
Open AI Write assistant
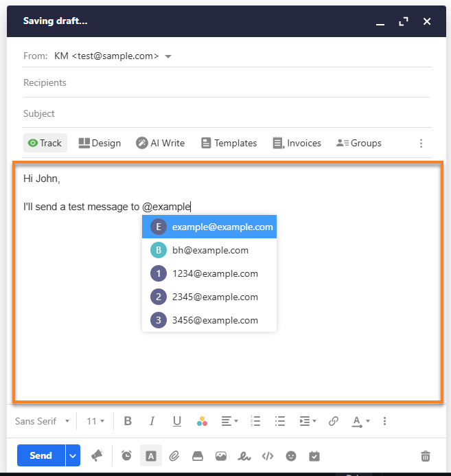[x=160, y=143]
